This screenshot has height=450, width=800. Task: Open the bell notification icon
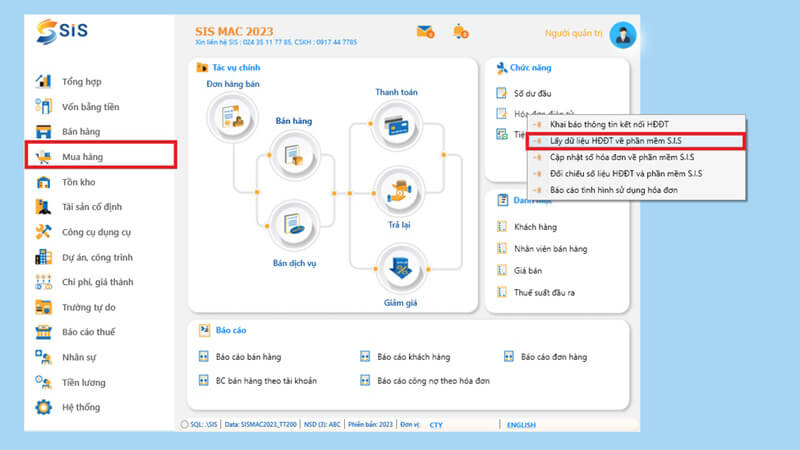pos(460,32)
